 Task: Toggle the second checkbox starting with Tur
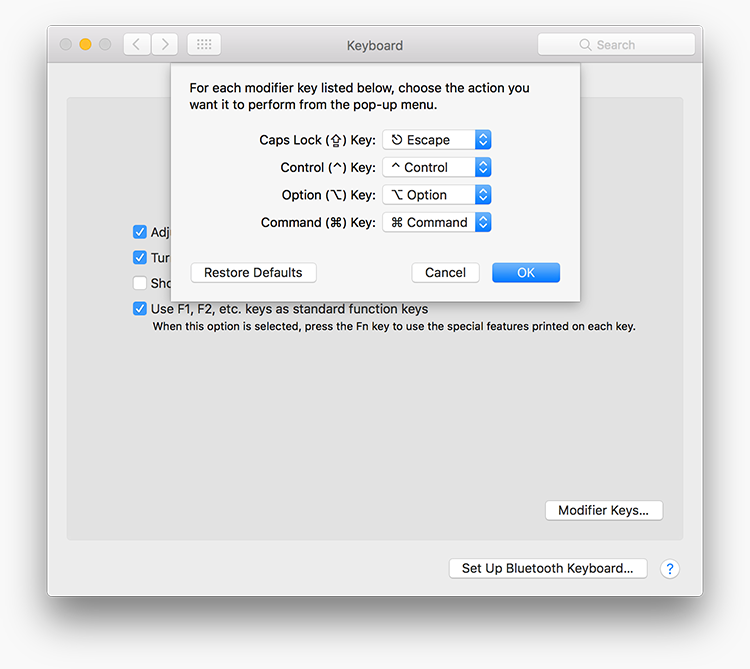140,258
